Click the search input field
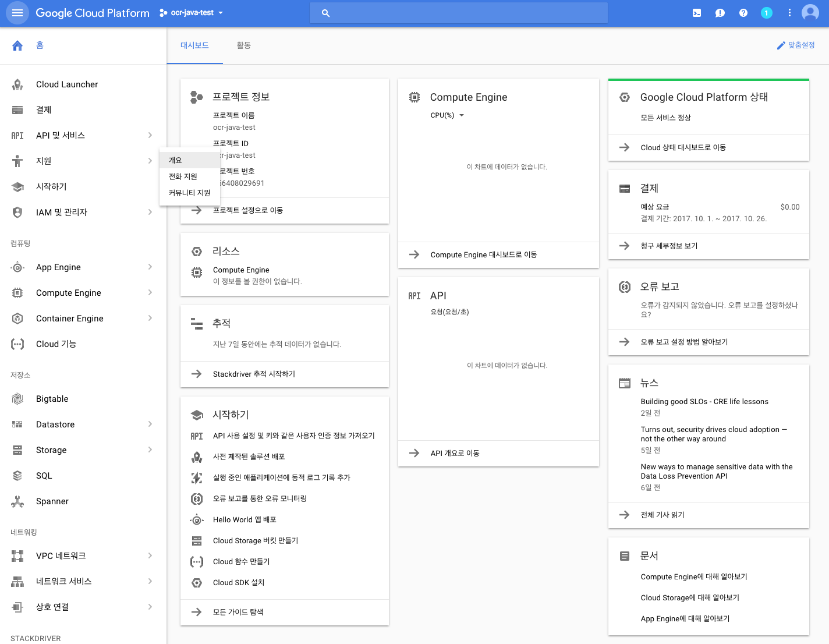Screen dimensions: 829x644 [459, 13]
